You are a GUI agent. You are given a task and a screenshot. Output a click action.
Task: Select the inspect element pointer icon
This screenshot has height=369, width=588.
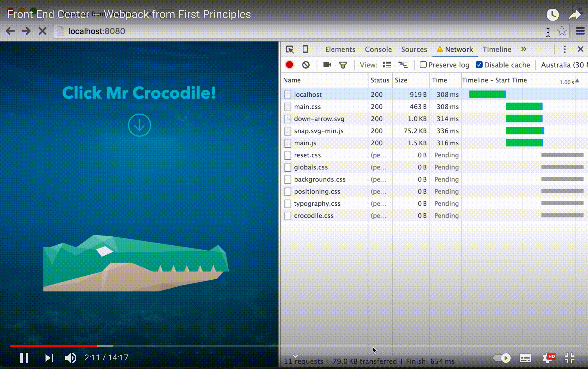290,50
